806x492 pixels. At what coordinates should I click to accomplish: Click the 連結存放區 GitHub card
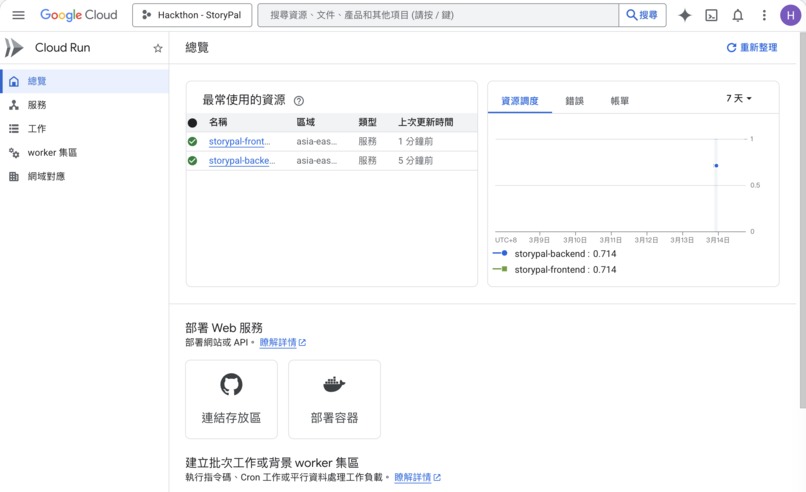(231, 399)
